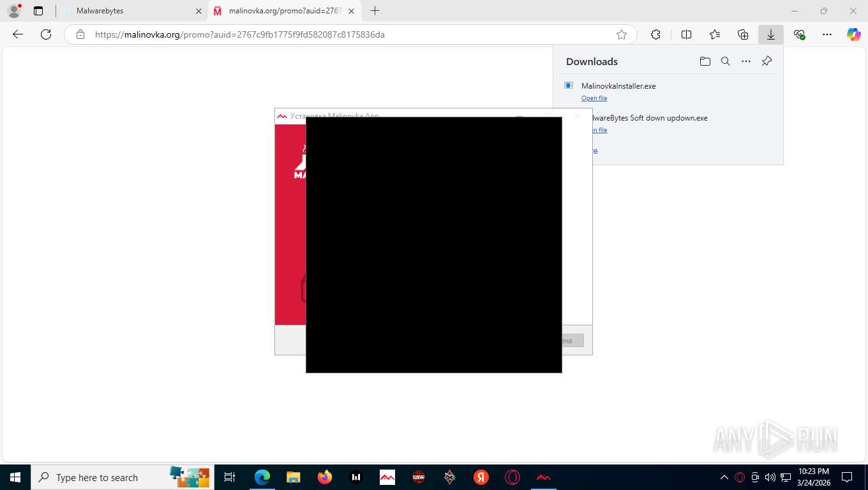This screenshot has width=868, height=490.
Task: Open the star-shaped taskbar app
Action: pyautogui.click(x=450, y=477)
